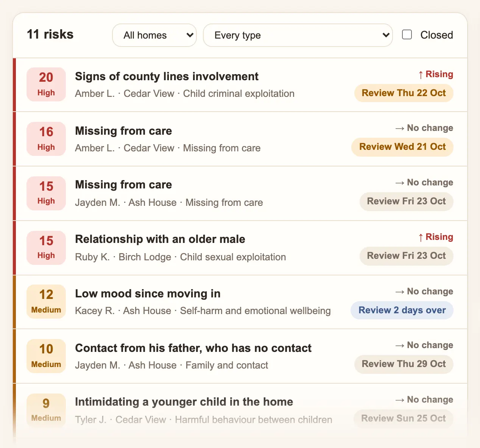Click No change on Contact from father row
This screenshot has width=480, height=448.
pos(424,345)
